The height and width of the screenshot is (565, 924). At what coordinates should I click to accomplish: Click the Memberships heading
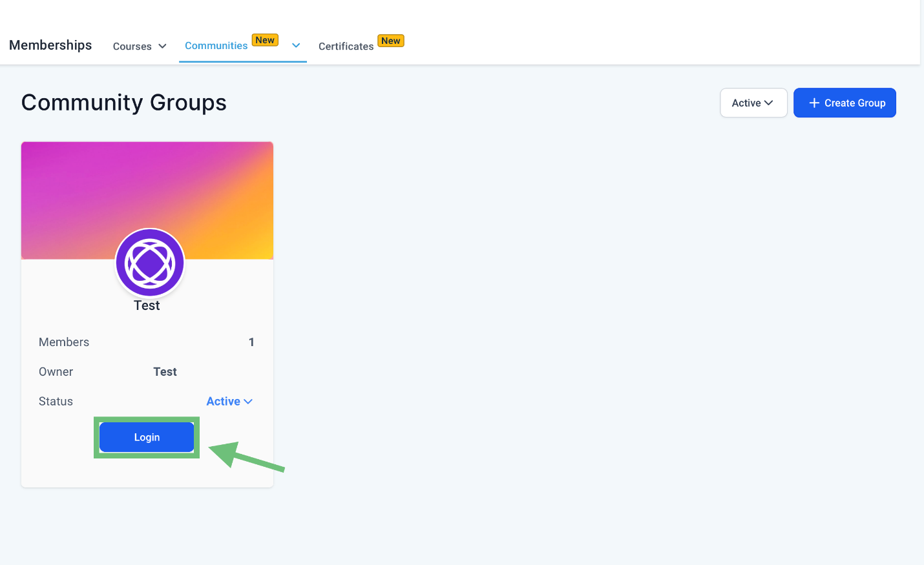(x=50, y=45)
